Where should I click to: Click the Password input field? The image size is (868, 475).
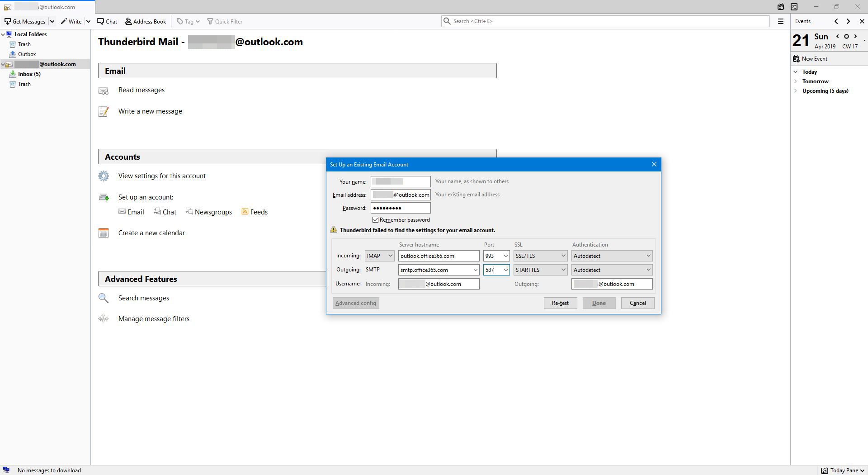[x=401, y=208]
